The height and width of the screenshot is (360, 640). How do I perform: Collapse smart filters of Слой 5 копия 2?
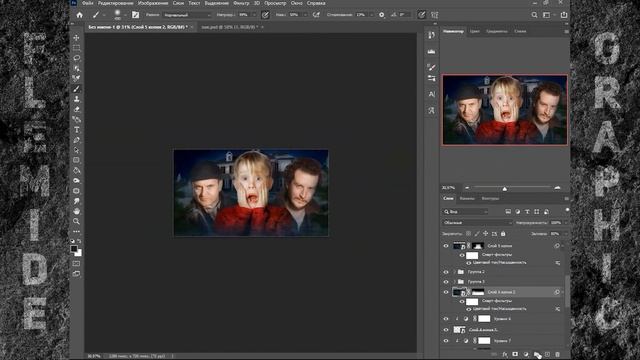[562, 292]
